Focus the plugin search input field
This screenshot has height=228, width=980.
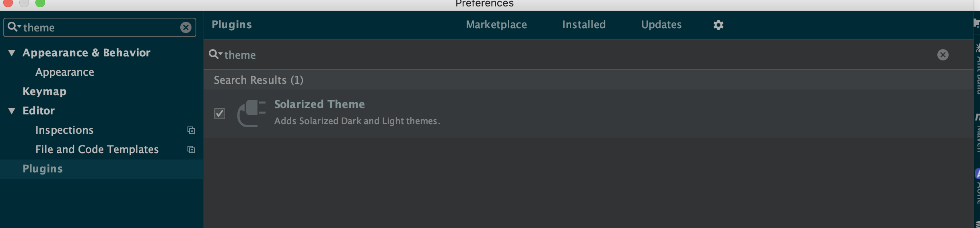coord(563,55)
